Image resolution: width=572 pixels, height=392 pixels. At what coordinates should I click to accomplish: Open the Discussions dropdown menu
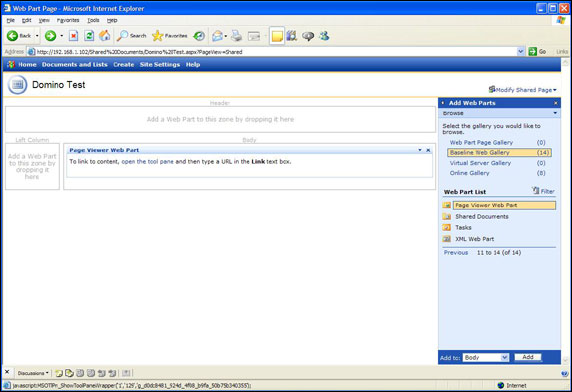[33, 373]
